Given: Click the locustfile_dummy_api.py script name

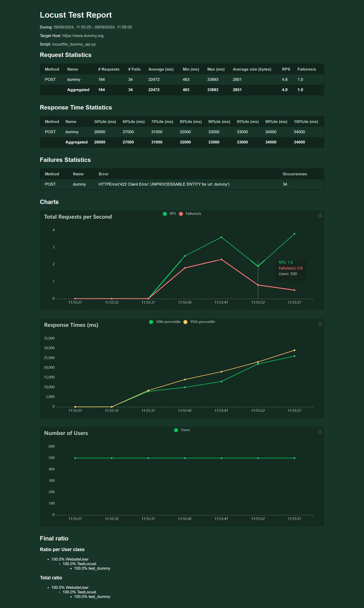Looking at the screenshot, I should [74, 44].
